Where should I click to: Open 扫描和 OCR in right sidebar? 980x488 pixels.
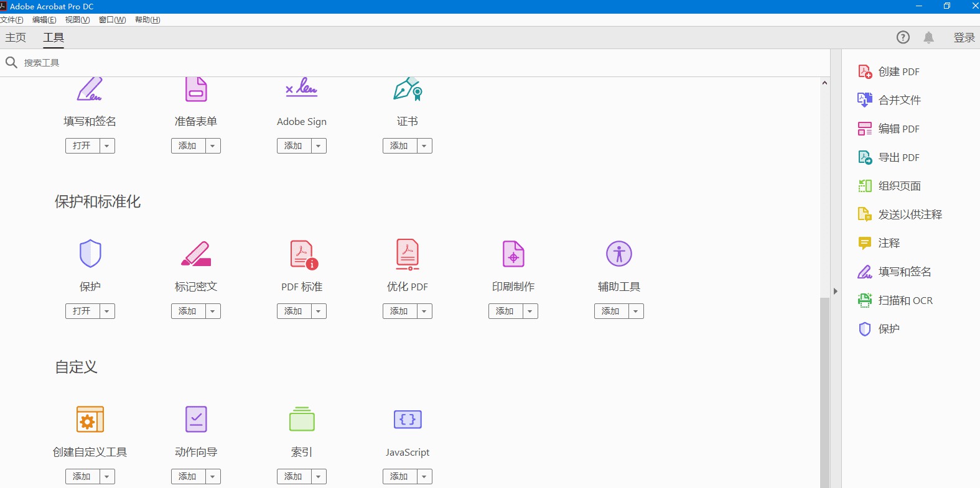[x=895, y=300]
